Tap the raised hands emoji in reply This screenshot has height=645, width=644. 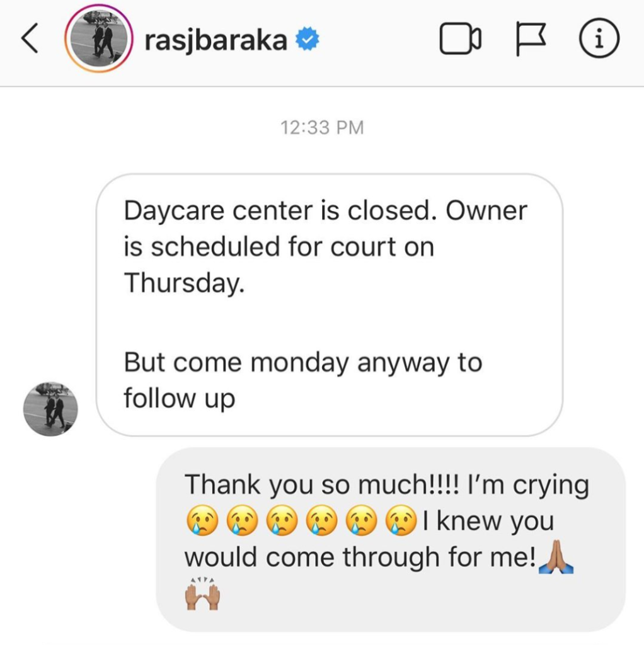click(x=202, y=593)
